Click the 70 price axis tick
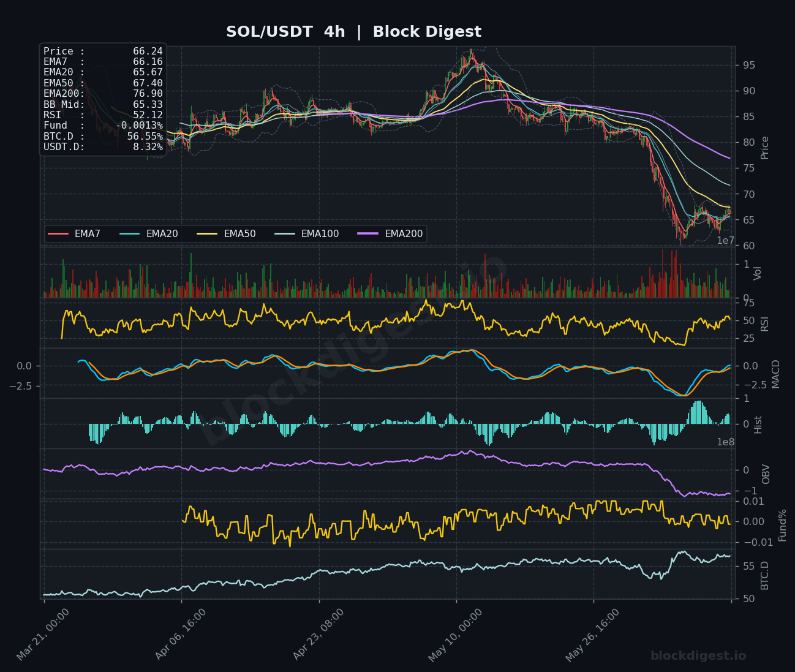795x672 pixels. pos(748,194)
